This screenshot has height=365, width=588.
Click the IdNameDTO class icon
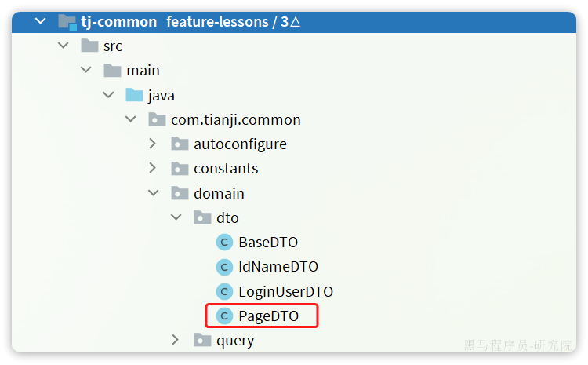click(x=225, y=267)
